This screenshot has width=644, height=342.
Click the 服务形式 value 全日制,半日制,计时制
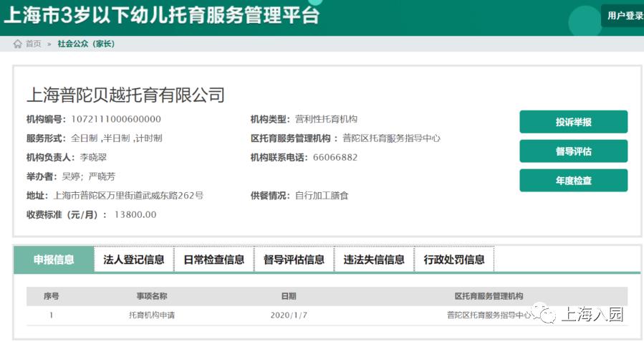(117, 138)
